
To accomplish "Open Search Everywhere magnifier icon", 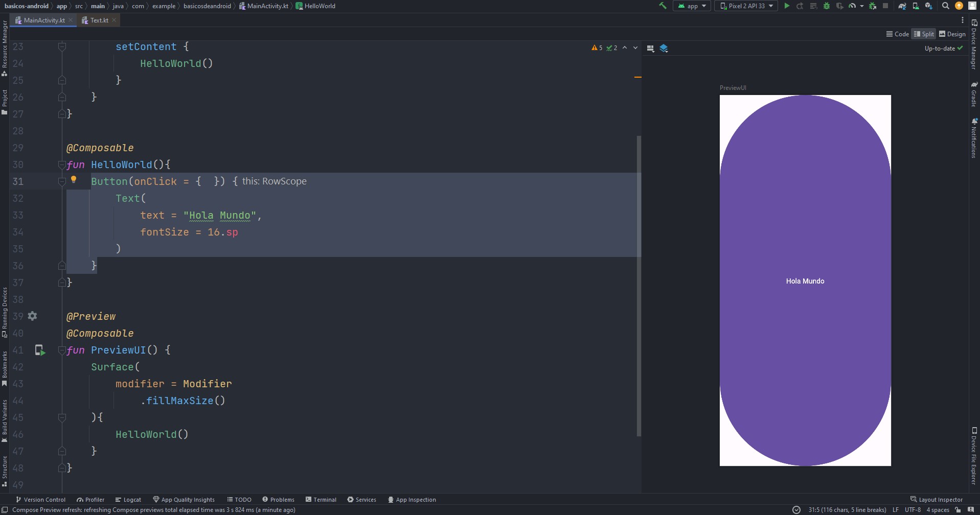I will point(946,6).
